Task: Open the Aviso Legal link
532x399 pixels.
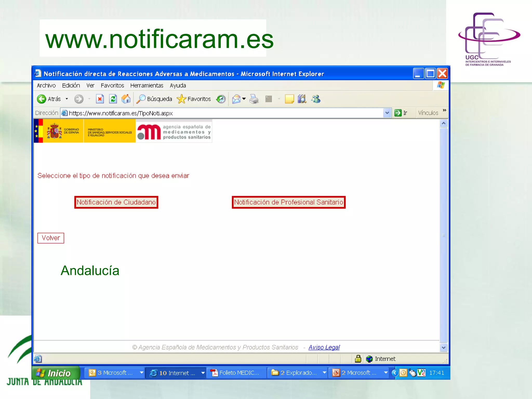Action: 324,347
